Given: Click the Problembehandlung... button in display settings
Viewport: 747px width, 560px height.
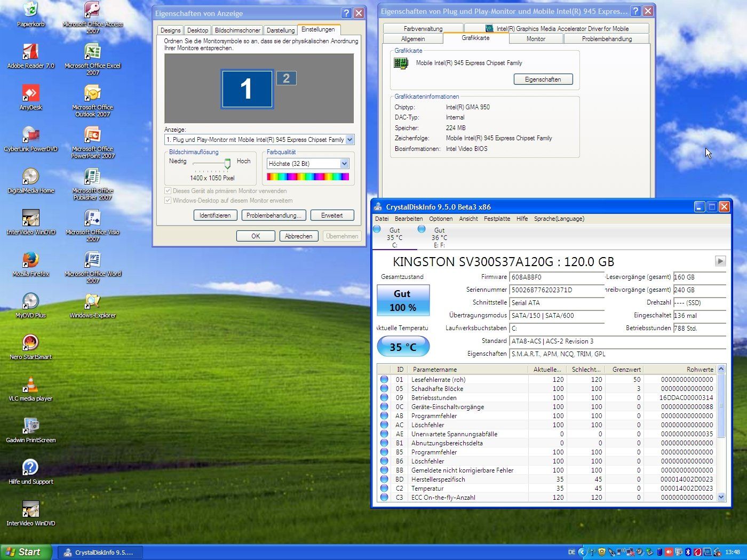Looking at the screenshot, I should [x=274, y=215].
